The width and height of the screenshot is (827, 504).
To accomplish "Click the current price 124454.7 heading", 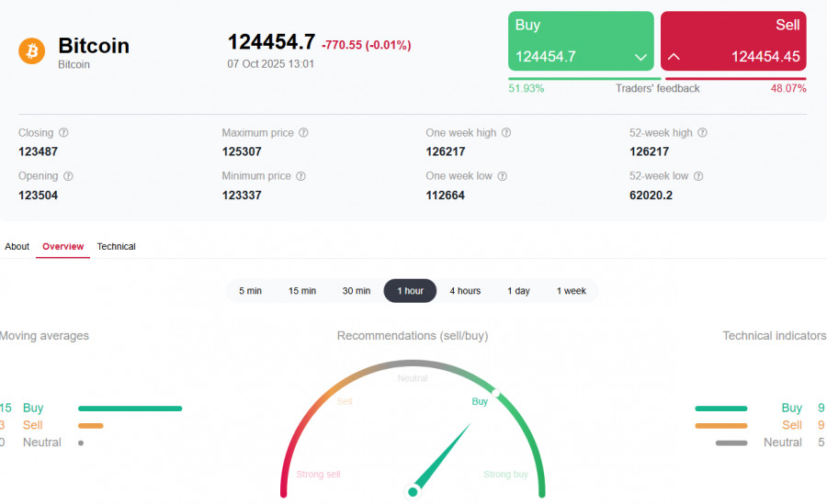I will 271,42.
